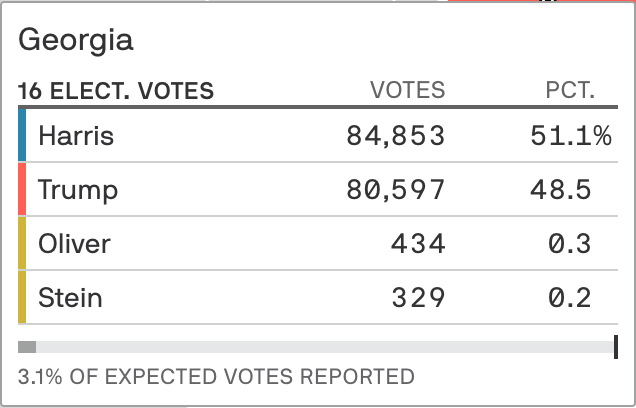Image resolution: width=636 pixels, height=408 pixels.
Task: Click Harris's 51.1% percentage
Action: click(x=570, y=135)
